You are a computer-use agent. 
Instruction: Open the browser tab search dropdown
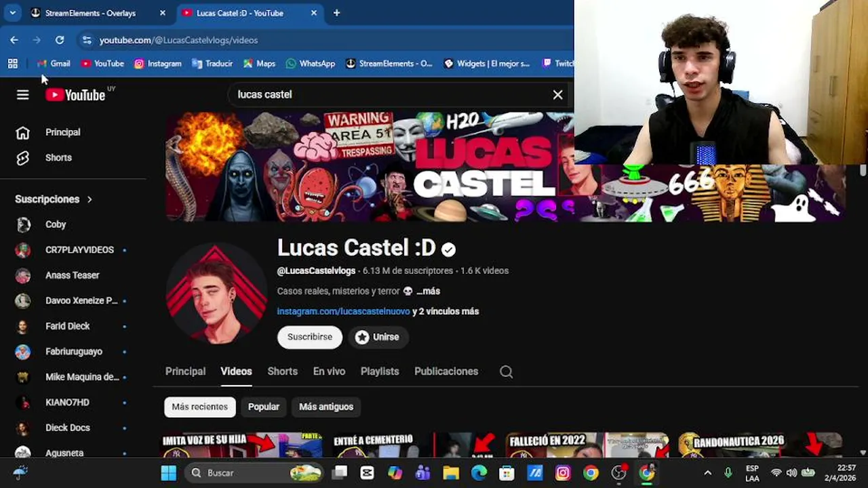12,13
